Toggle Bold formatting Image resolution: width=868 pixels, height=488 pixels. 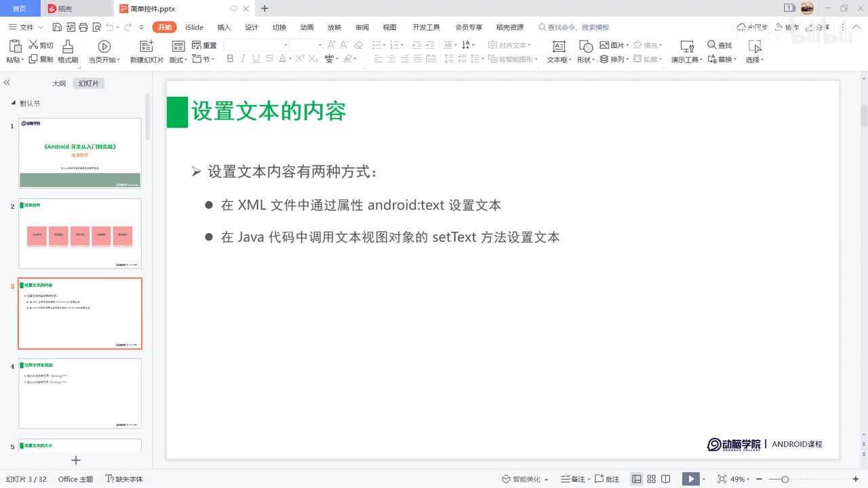point(230,59)
